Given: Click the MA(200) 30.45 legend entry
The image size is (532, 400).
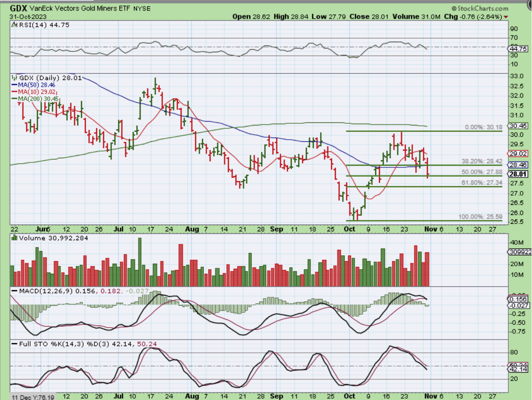Looking at the screenshot, I should [36, 99].
